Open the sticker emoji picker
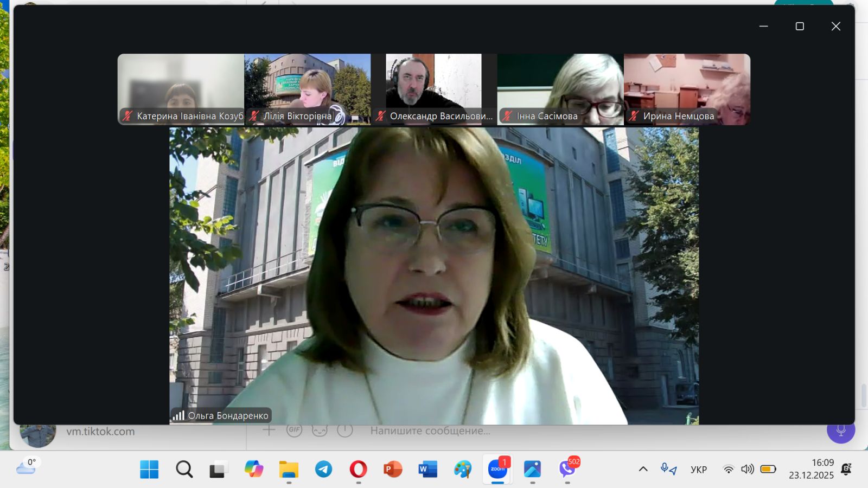Screen dimensions: 868x488 click(320, 431)
